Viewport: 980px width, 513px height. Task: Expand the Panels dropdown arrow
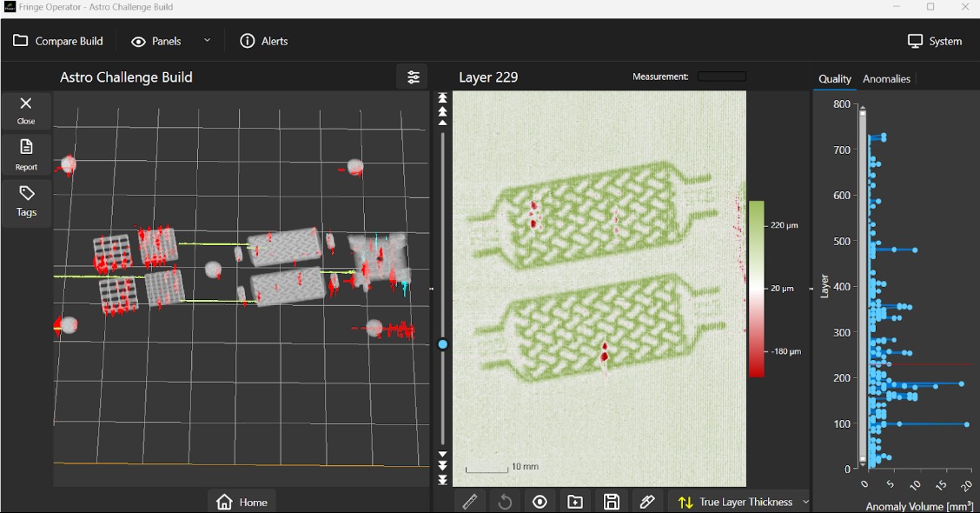pos(207,41)
